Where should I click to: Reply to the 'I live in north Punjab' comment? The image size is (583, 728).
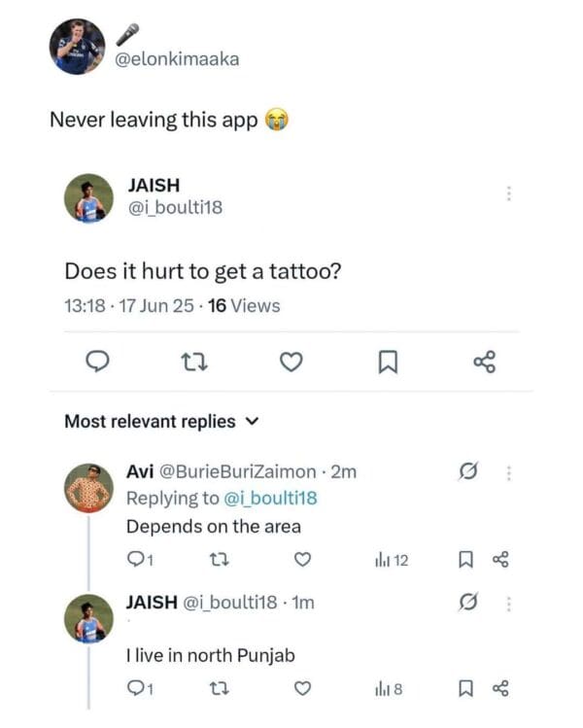pos(137,689)
